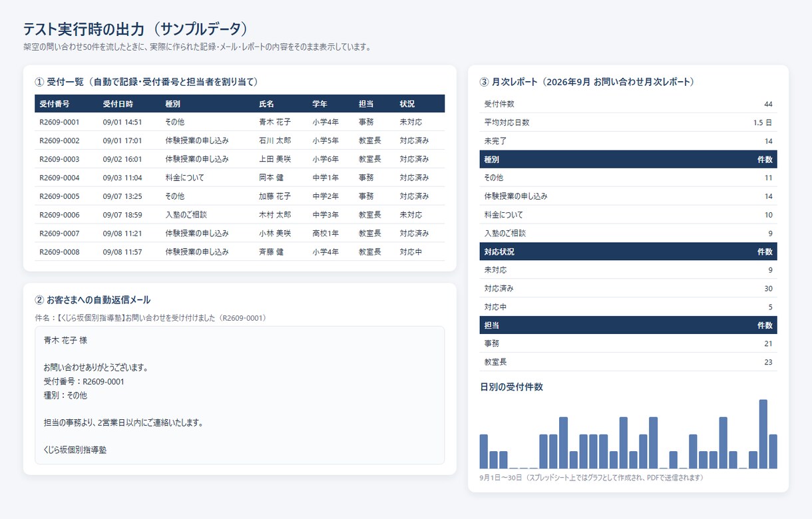Click receipt number R2609-0003
The width and height of the screenshot is (812, 519).
(x=59, y=159)
